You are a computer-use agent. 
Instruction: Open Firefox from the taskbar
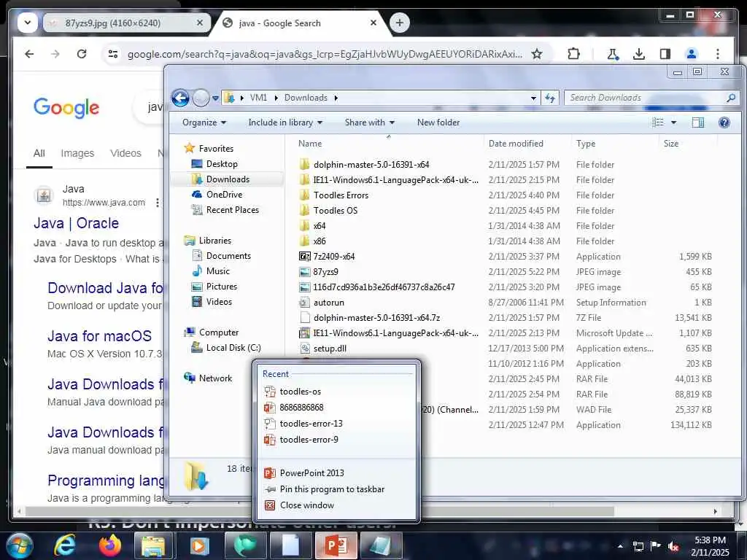(109, 545)
